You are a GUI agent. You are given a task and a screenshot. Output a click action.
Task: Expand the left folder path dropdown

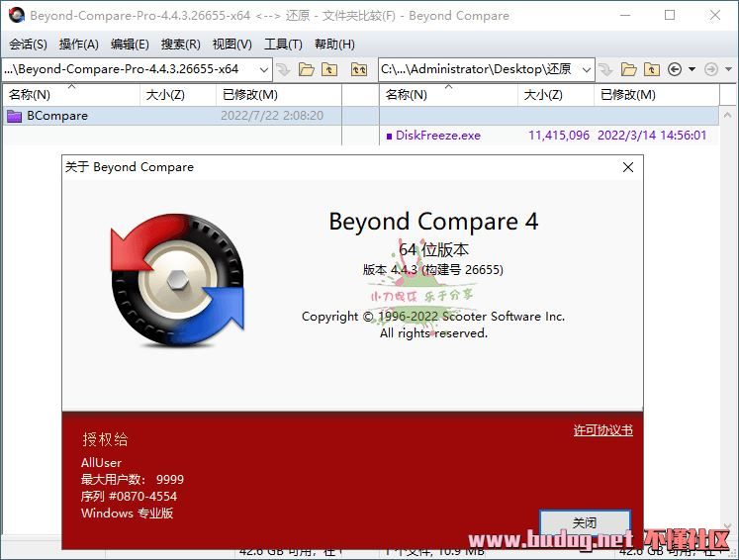(264, 70)
